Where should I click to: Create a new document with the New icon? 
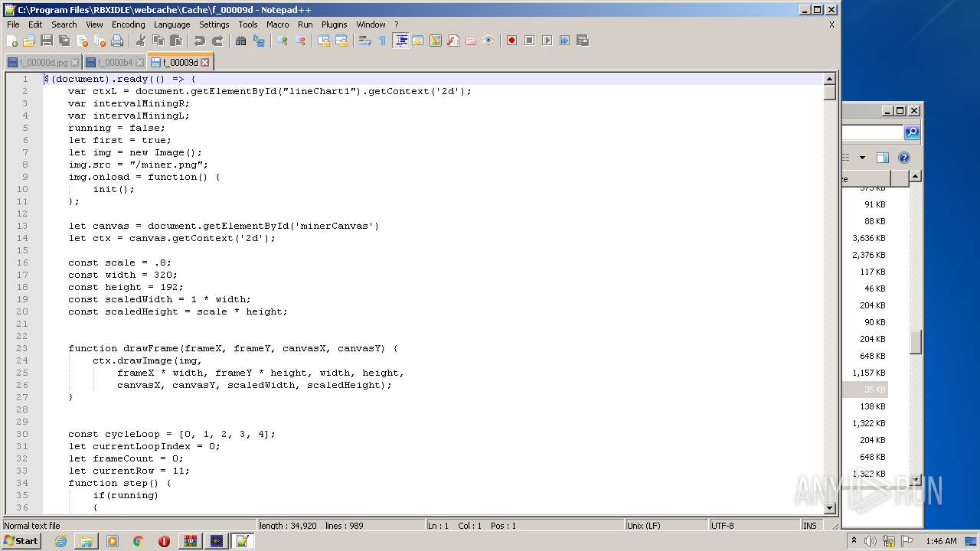[x=12, y=41]
